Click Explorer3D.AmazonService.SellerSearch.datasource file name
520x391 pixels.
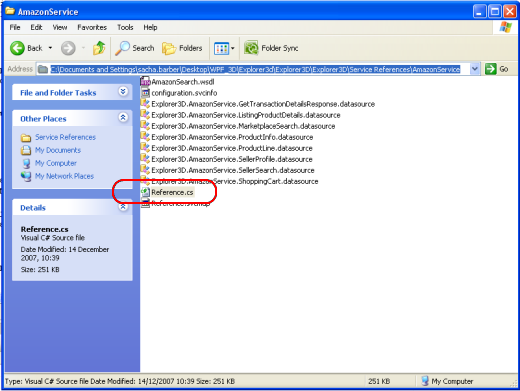(x=233, y=170)
